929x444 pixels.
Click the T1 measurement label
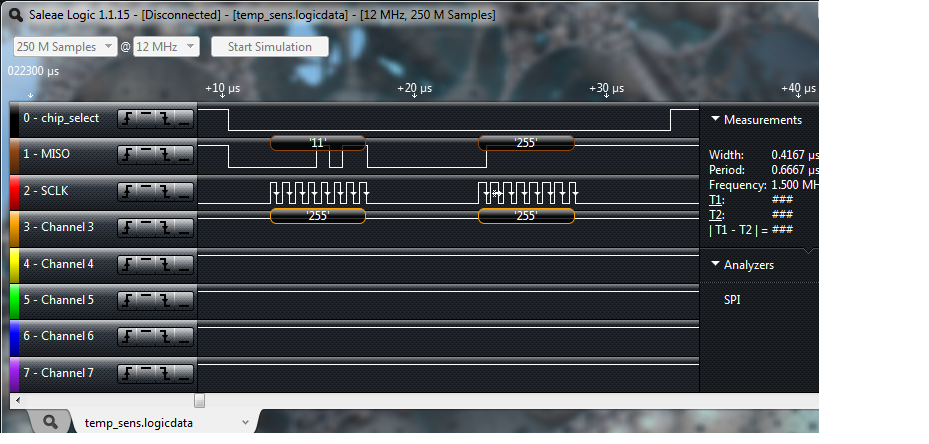click(x=717, y=200)
